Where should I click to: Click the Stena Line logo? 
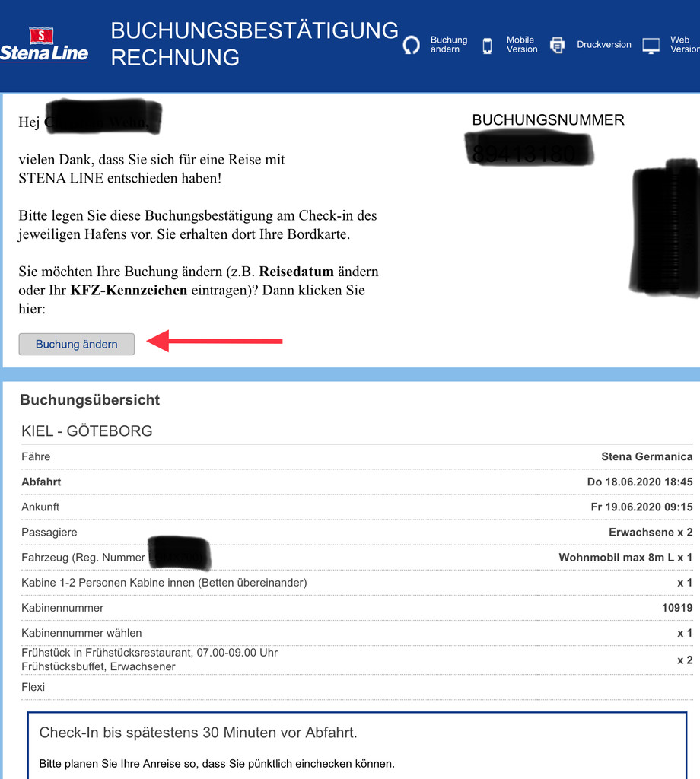pyautogui.click(x=44, y=45)
